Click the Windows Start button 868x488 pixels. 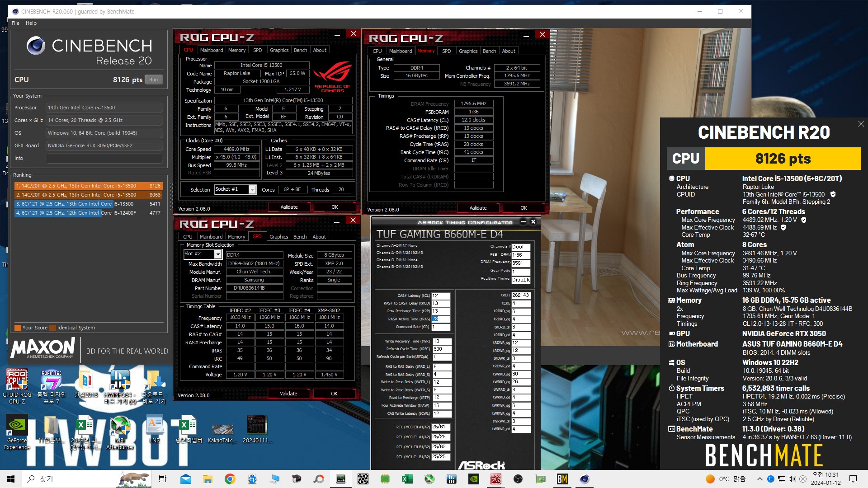pos(11,479)
